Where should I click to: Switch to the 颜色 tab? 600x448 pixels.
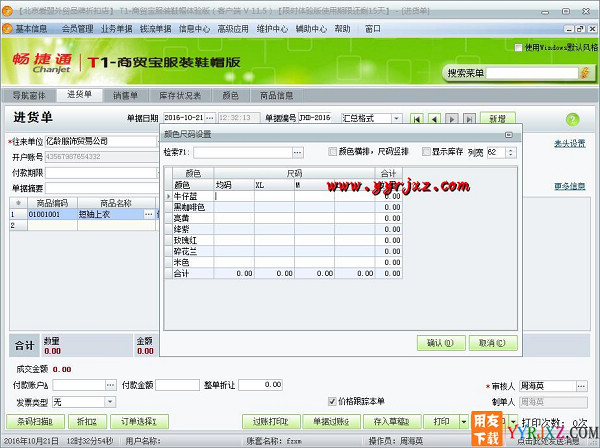230,95
